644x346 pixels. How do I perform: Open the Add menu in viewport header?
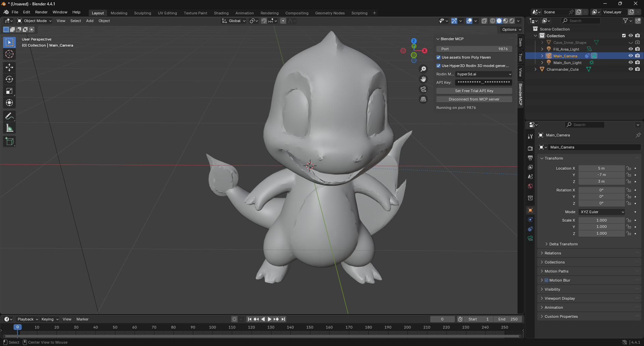click(90, 21)
